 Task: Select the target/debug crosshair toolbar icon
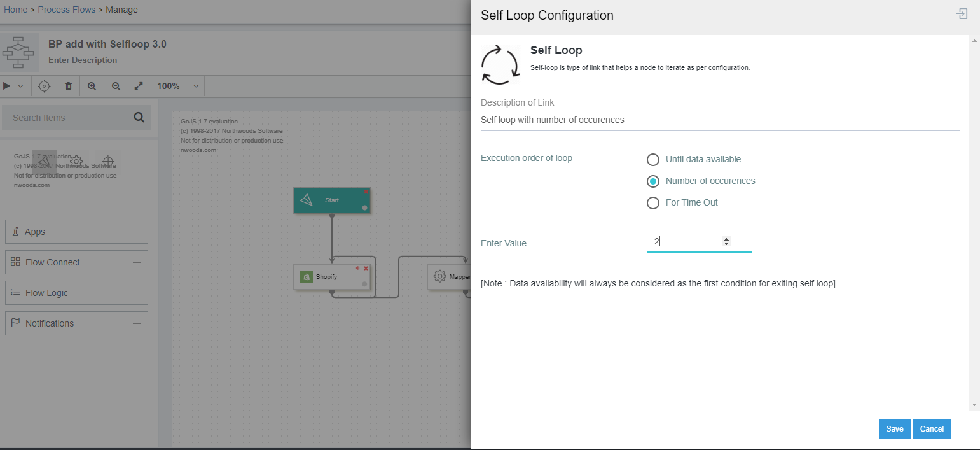tap(43, 86)
